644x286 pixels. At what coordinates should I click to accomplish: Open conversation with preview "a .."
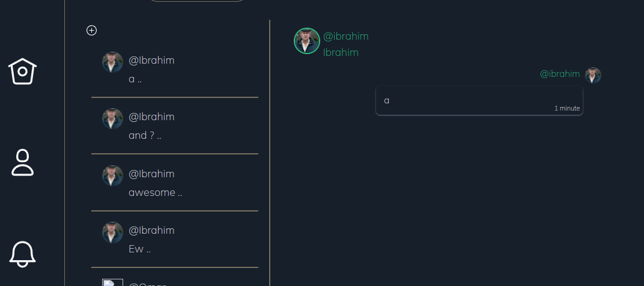[x=135, y=79]
